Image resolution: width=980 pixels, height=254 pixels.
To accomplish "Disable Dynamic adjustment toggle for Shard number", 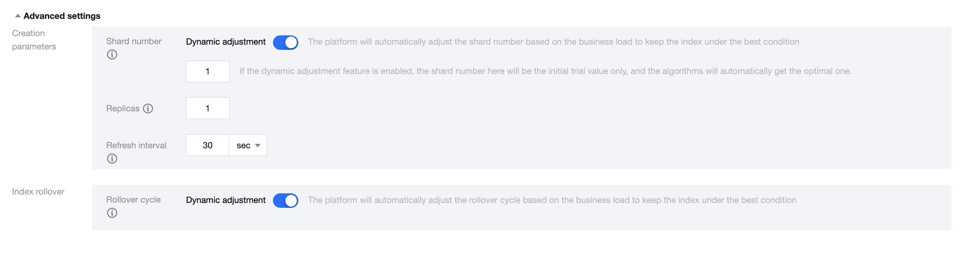I will (x=285, y=42).
